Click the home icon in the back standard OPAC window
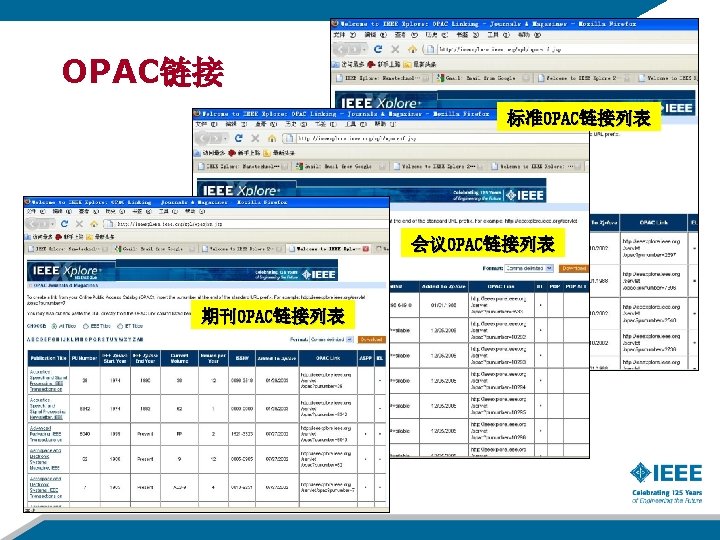The width and height of the screenshot is (720, 540). pos(412,49)
